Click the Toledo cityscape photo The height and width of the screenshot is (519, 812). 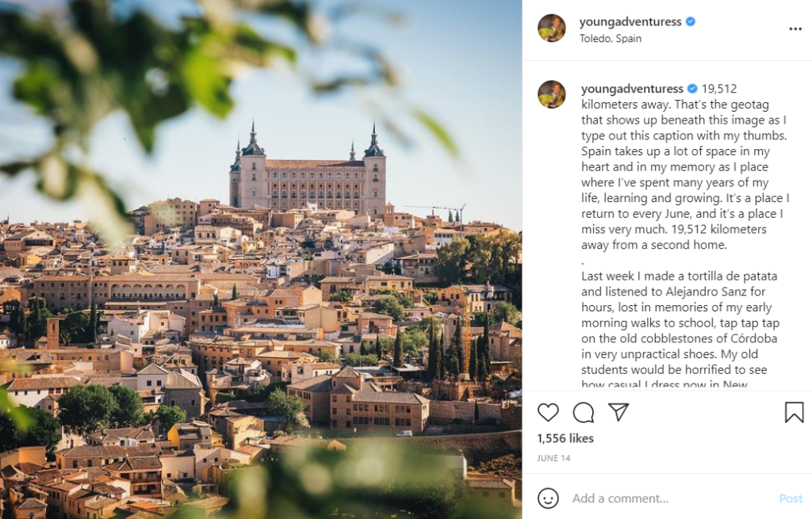[x=261, y=259]
